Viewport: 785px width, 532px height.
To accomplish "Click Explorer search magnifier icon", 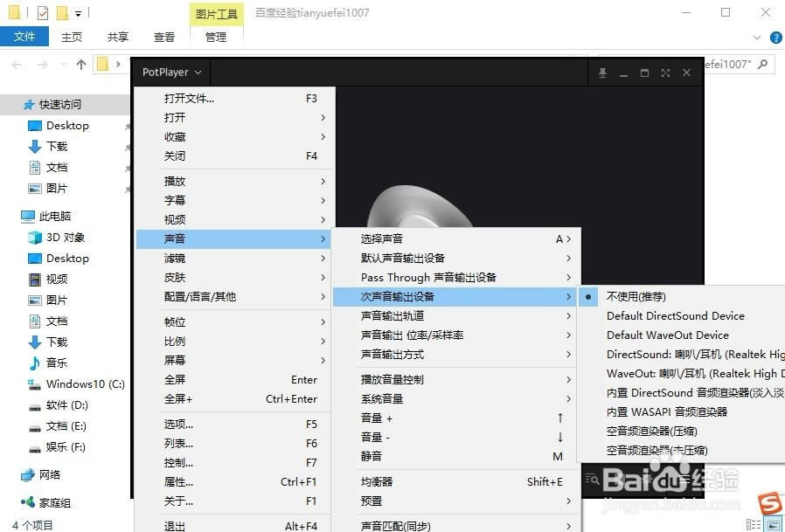I will click(763, 65).
